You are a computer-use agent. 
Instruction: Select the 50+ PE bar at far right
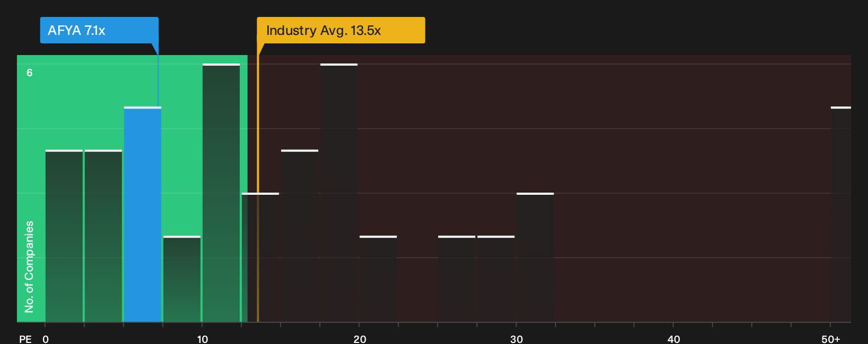click(841, 214)
